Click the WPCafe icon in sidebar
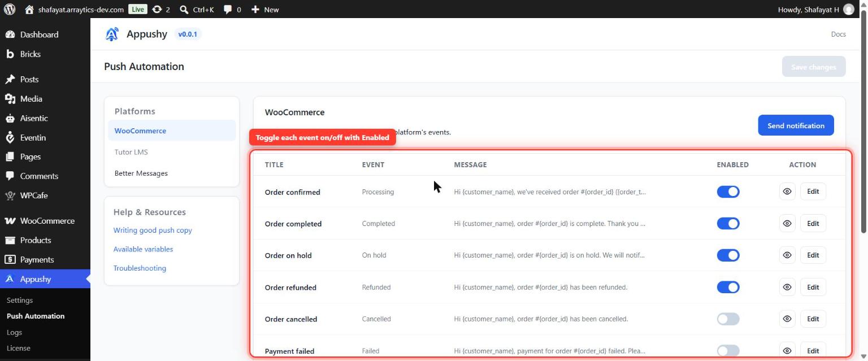This screenshot has height=361, width=868. click(x=10, y=195)
